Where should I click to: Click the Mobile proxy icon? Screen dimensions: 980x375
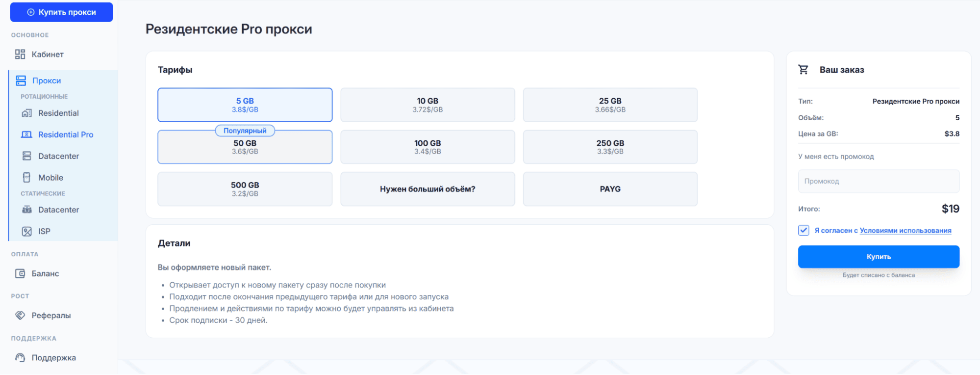(x=27, y=178)
